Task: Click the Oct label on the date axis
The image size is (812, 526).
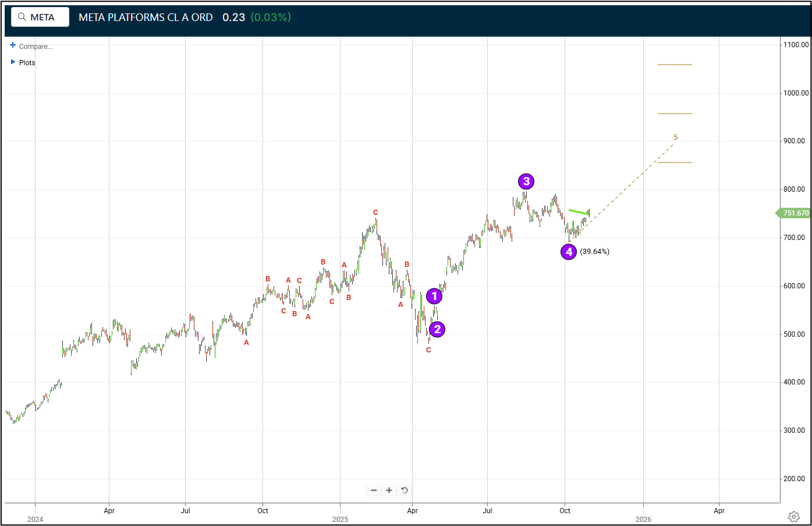Action: 565,510
